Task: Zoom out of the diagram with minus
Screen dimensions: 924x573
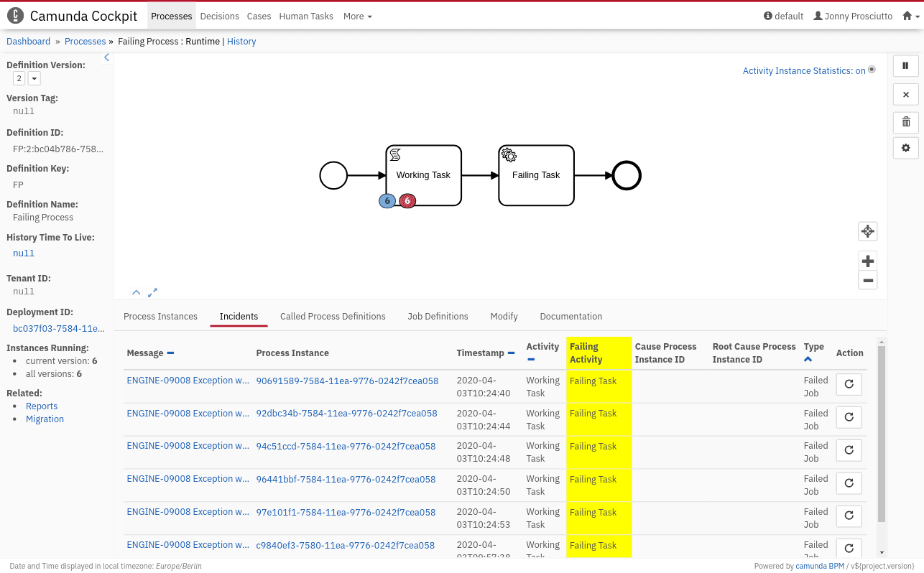Action: 867,280
